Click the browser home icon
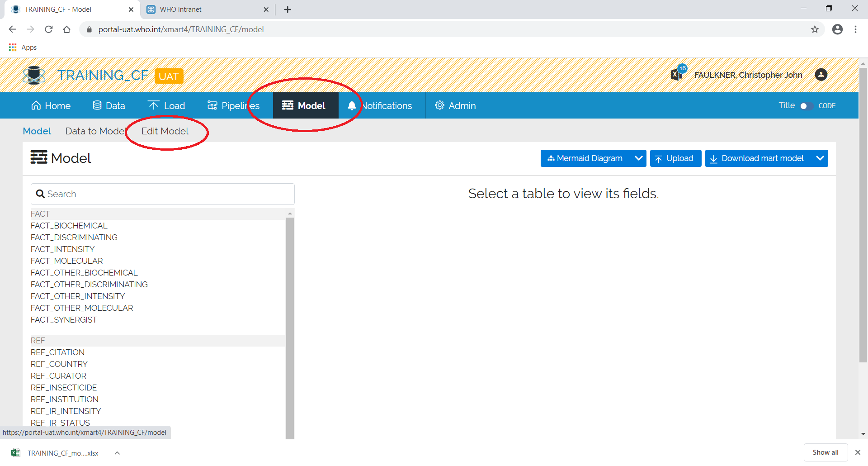 [66, 29]
